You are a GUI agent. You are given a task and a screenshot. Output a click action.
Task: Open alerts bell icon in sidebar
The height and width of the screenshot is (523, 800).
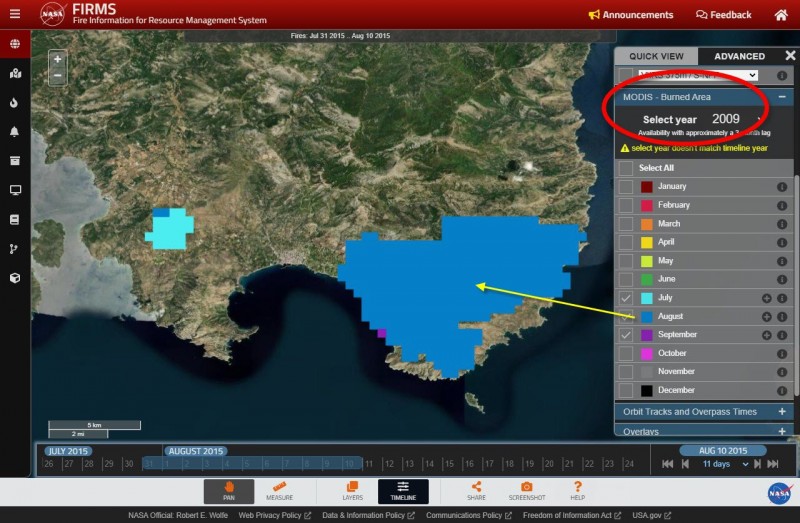[x=14, y=132]
